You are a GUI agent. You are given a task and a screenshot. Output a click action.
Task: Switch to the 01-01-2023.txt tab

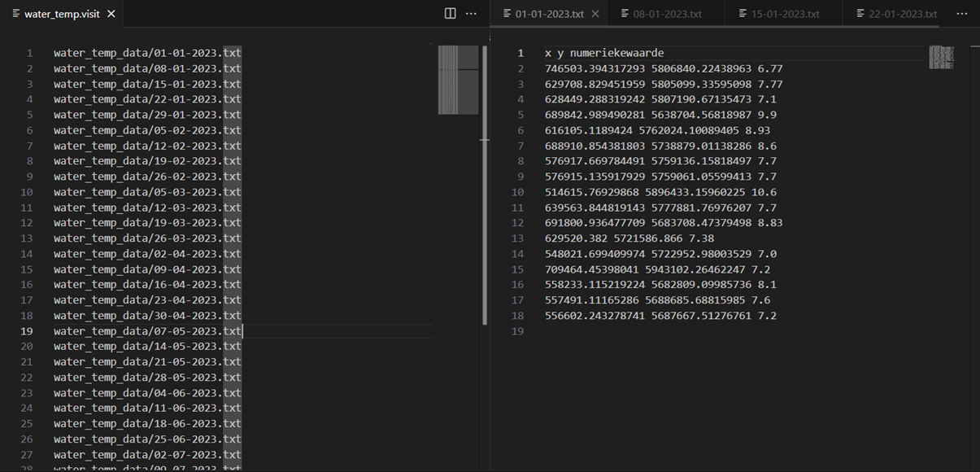click(550, 14)
